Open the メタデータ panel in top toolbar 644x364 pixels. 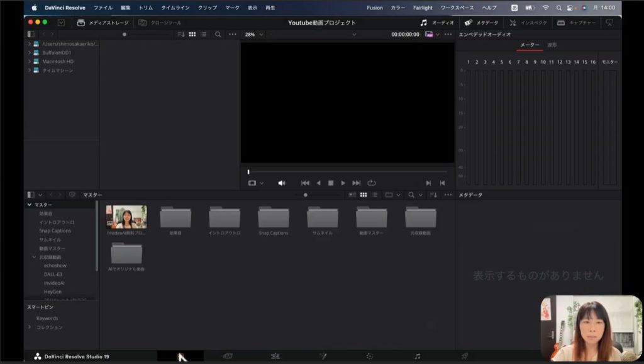[481, 23]
